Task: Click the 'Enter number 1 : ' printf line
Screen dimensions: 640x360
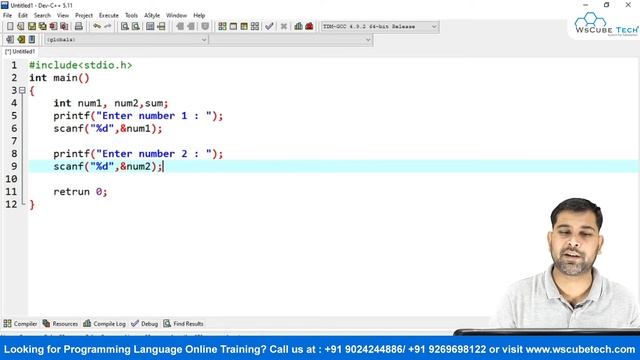Action: click(138, 116)
